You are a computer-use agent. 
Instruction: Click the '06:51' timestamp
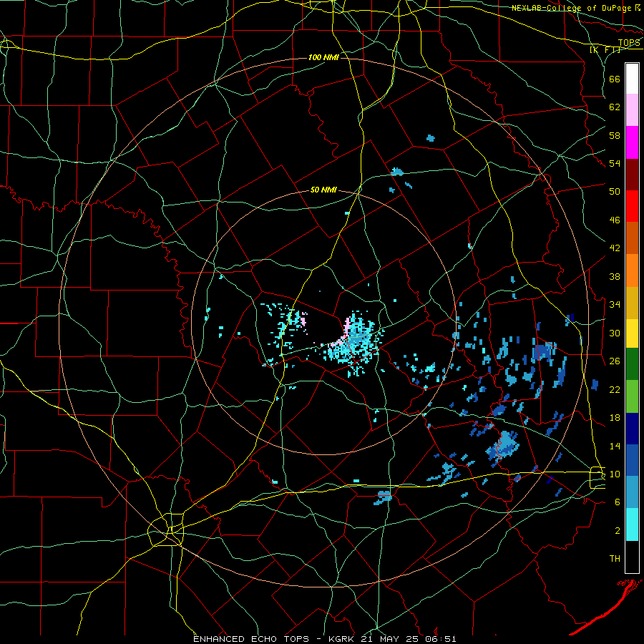coord(441,639)
